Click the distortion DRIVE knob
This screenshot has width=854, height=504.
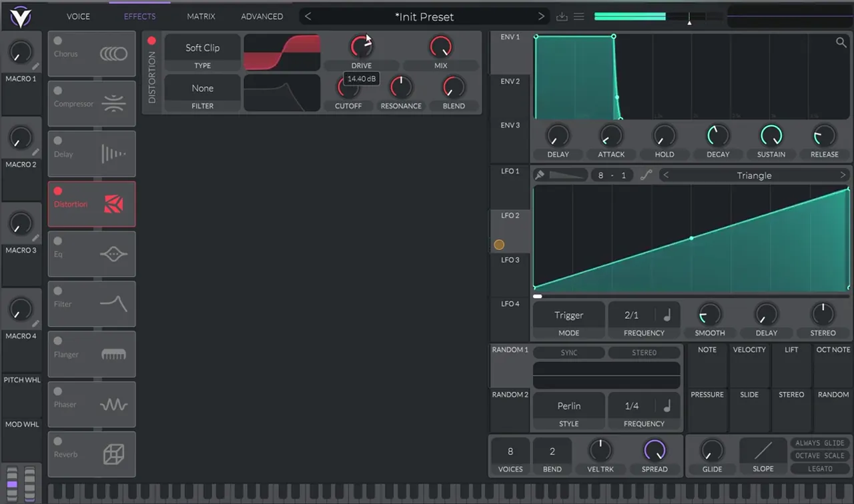(361, 47)
